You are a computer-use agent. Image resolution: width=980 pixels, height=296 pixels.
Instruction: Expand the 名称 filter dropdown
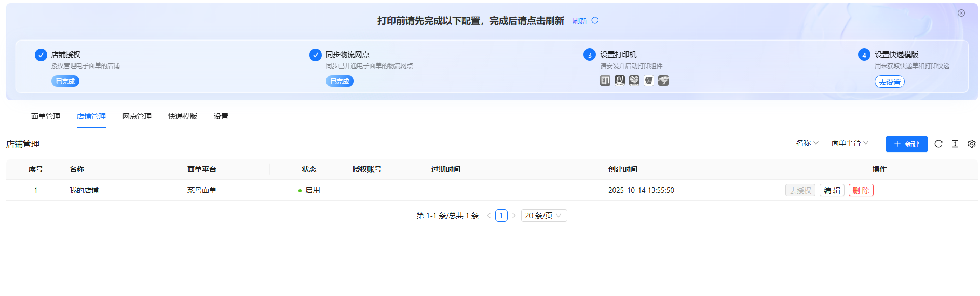coord(807,143)
